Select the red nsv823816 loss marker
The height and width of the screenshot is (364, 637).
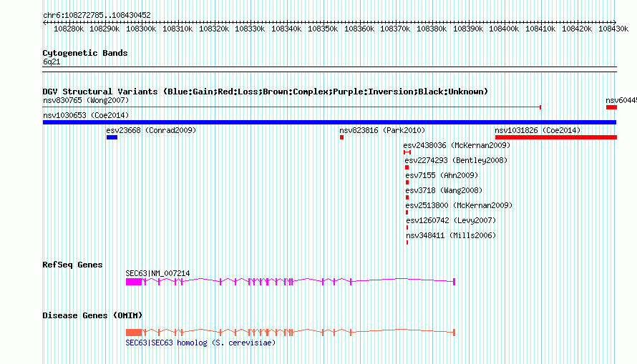[x=341, y=137]
